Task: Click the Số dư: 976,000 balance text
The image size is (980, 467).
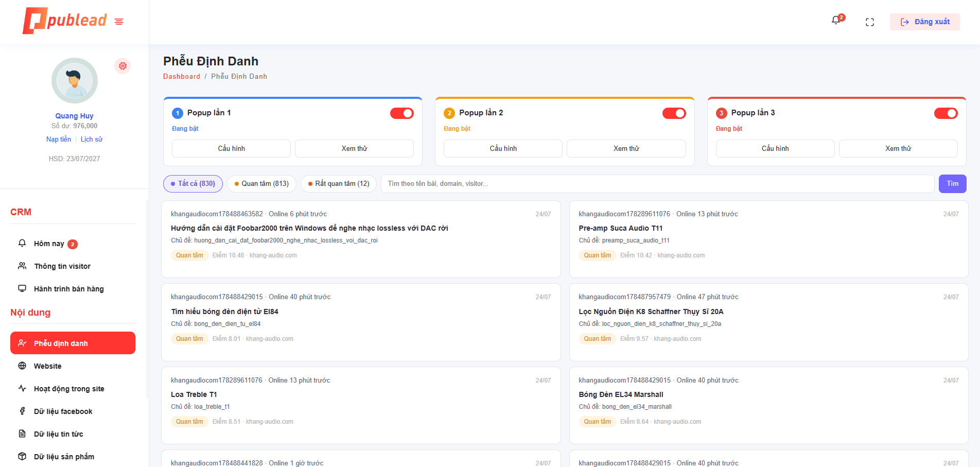Action: pos(75,126)
